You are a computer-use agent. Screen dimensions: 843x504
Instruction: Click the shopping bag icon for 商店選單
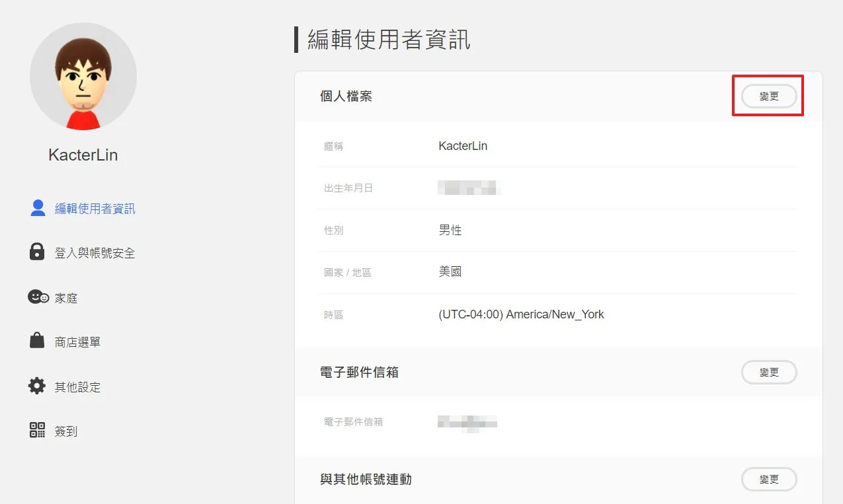coord(37,340)
